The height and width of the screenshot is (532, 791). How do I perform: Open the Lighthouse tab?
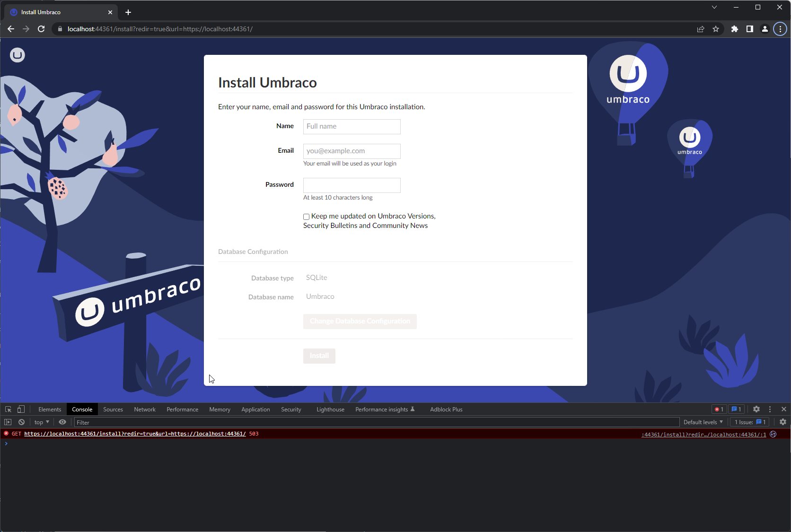click(x=331, y=410)
